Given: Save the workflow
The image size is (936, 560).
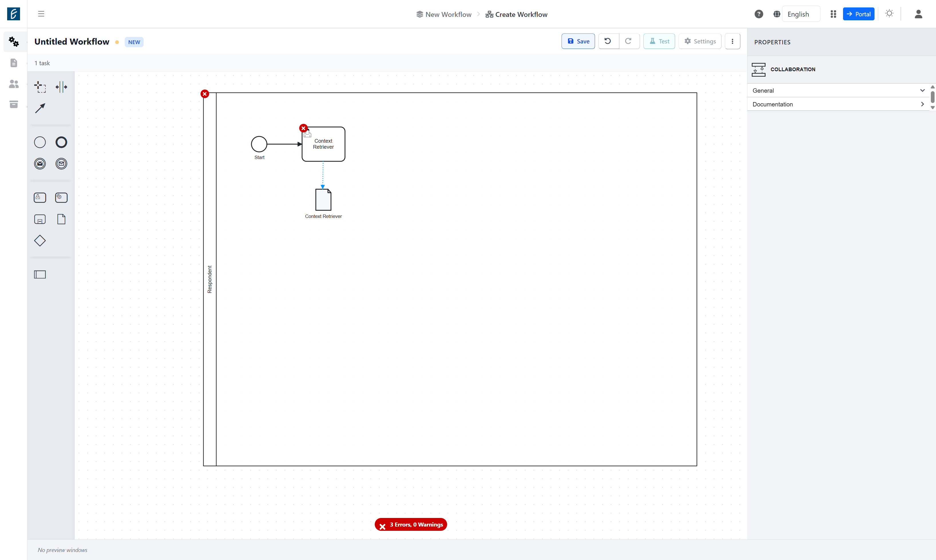Looking at the screenshot, I should coord(578,41).
